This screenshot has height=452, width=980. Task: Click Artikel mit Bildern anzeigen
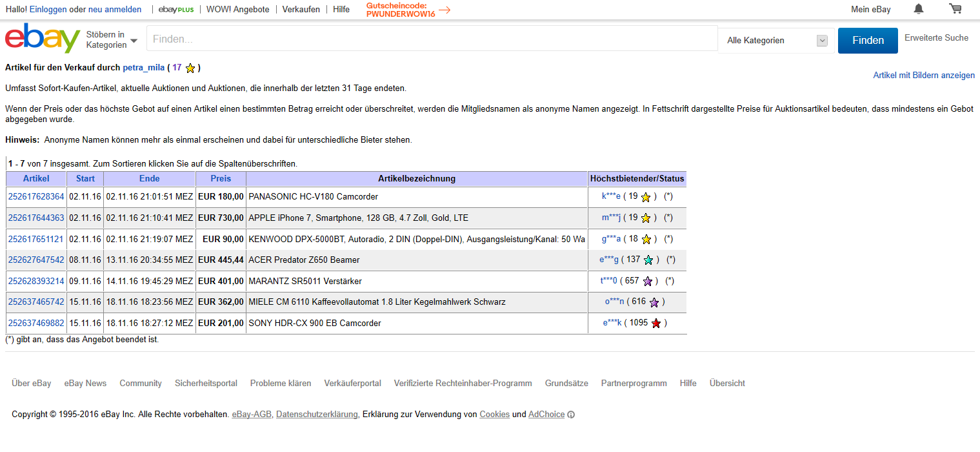924,75
